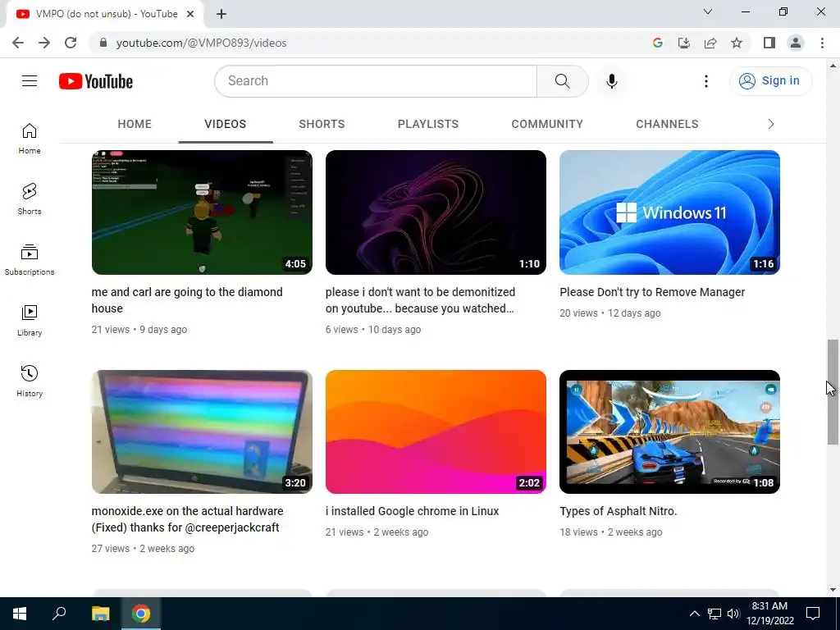Open monoxide.exe laptop thumbnail
Screen dimensions: 840x630
coord(202,431)
